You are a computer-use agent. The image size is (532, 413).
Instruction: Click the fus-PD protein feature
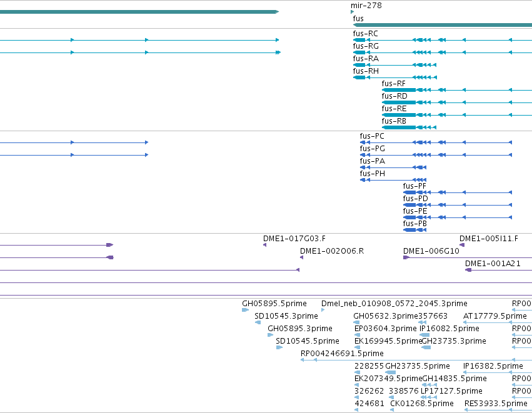pos(458,205)
